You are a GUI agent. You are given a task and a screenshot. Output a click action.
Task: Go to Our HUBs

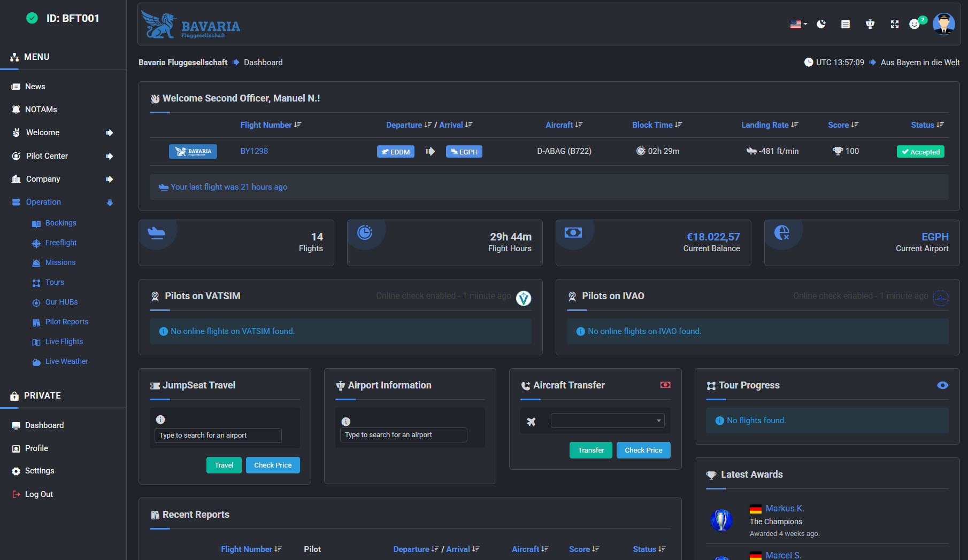pos(62,302)
